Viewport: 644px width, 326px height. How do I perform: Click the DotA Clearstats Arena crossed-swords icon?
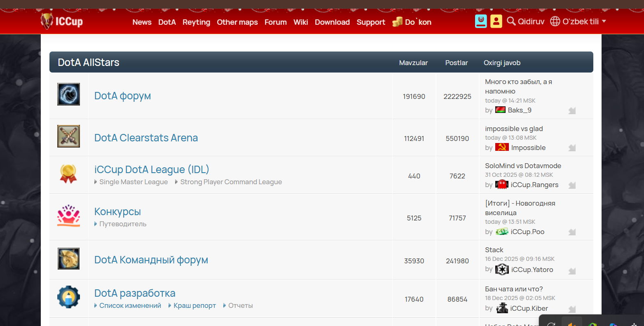click(68, 136)
